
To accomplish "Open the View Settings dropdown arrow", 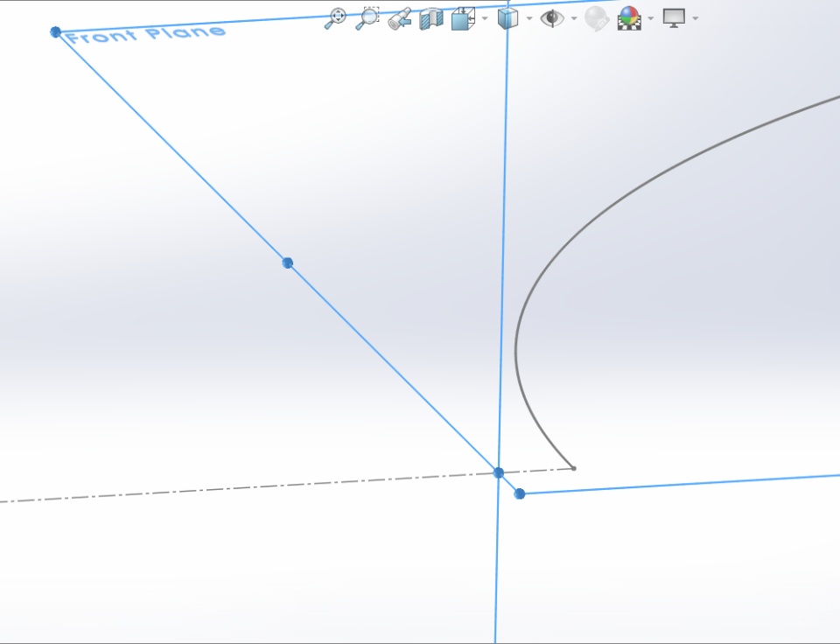I will 696,18.
